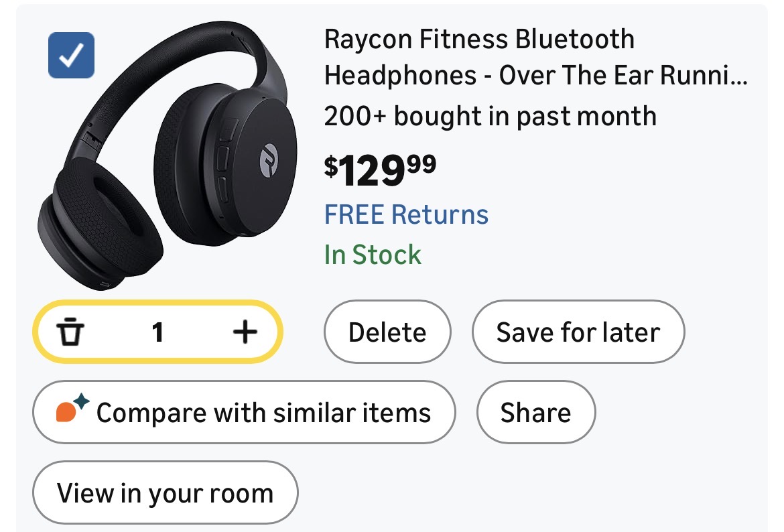Share this headphones listing
This screenshot has height=532, width=784.
coord(535,412)
